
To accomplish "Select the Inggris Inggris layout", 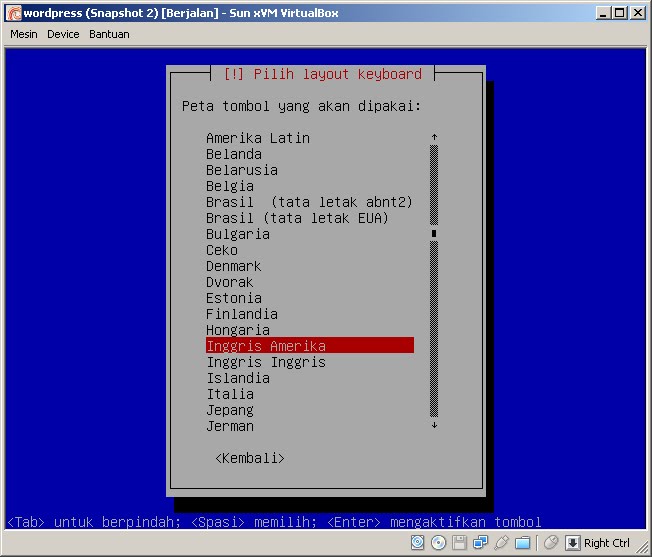I will pyautogui.click(x=266, y=362).
